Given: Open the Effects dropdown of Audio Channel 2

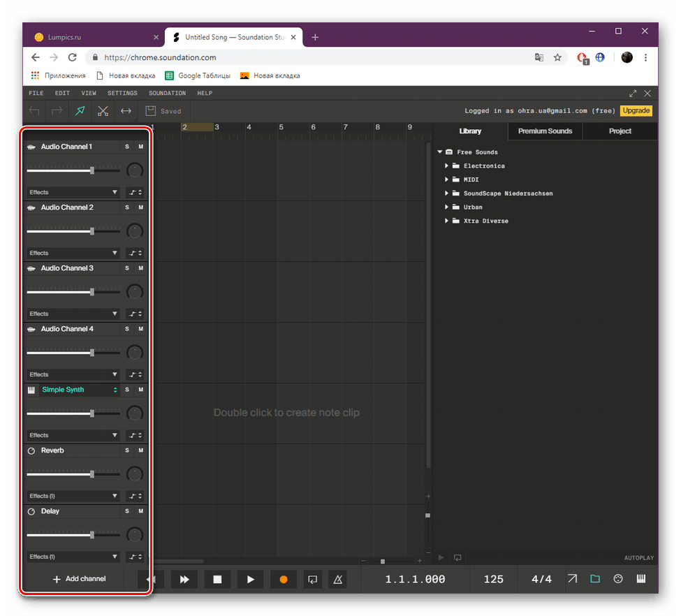Looking at the screenshot, I should point(73,253).
